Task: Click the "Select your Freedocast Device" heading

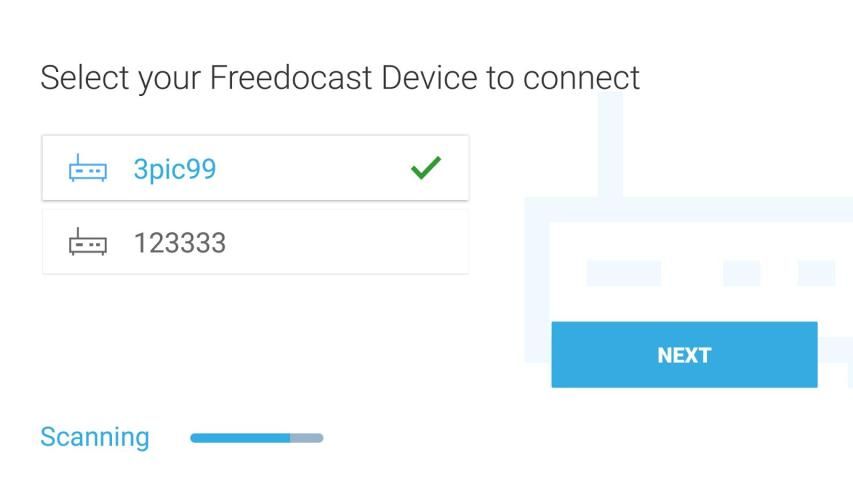Action: coord(339,78)
